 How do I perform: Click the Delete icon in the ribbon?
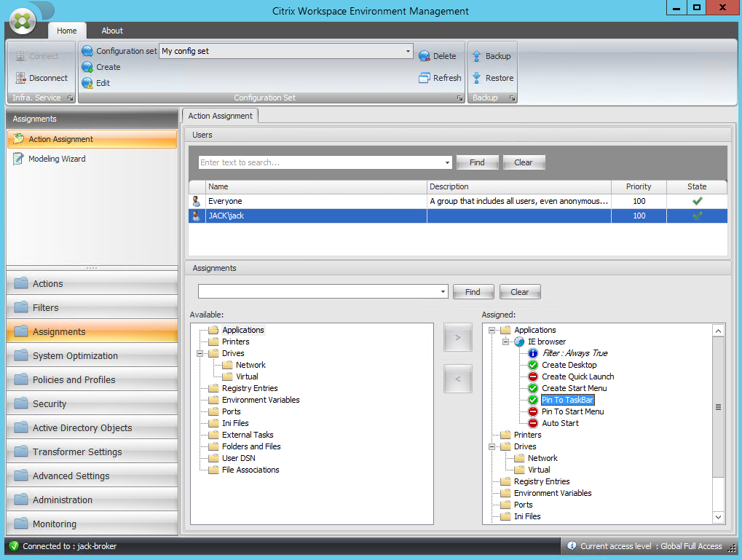point(424,55)
